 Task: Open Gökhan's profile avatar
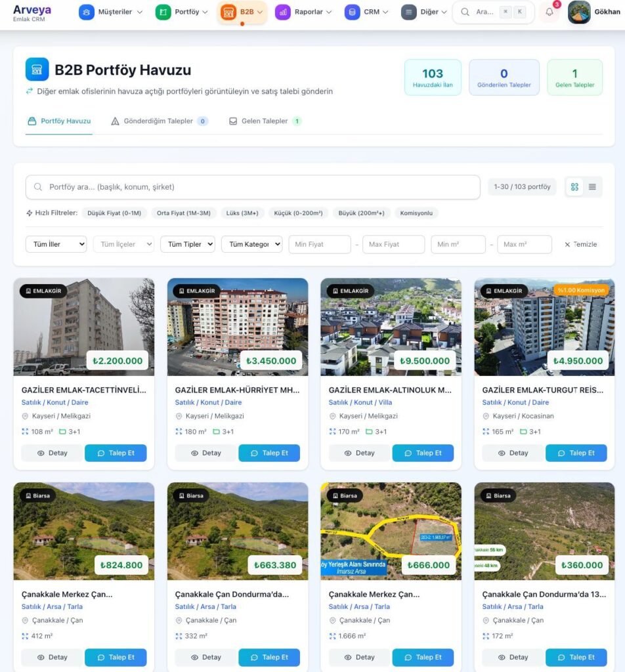pyautogui.click(x=578, y=12)
